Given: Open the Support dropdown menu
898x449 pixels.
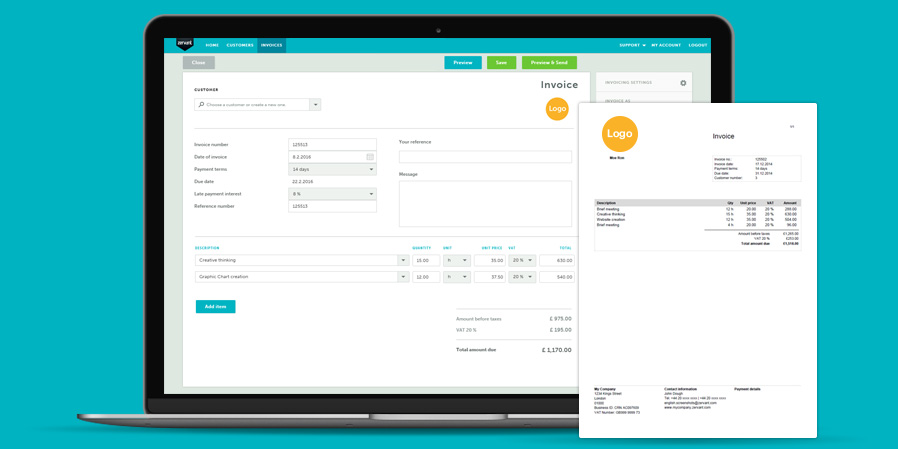Looking at the screenshot, I should [632, 45].
